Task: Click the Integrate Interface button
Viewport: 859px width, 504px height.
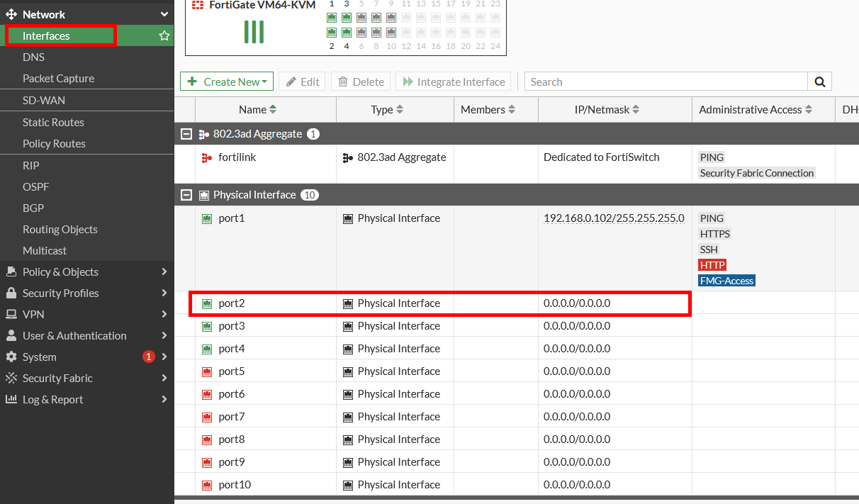Action: (x=454, y=82)
